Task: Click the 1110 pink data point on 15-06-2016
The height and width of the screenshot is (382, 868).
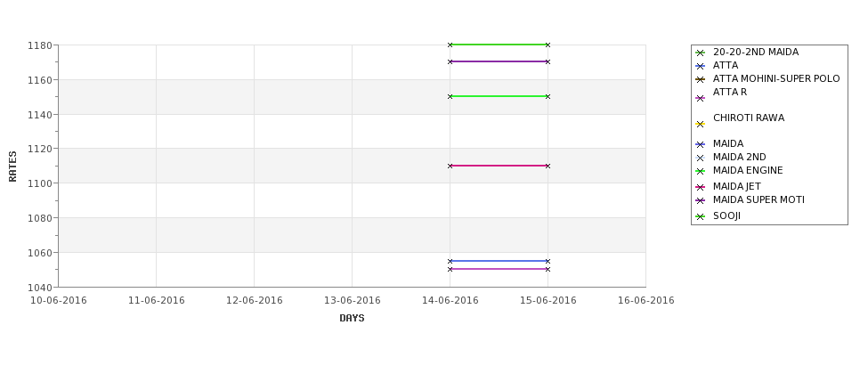Action: click(548, 166)
